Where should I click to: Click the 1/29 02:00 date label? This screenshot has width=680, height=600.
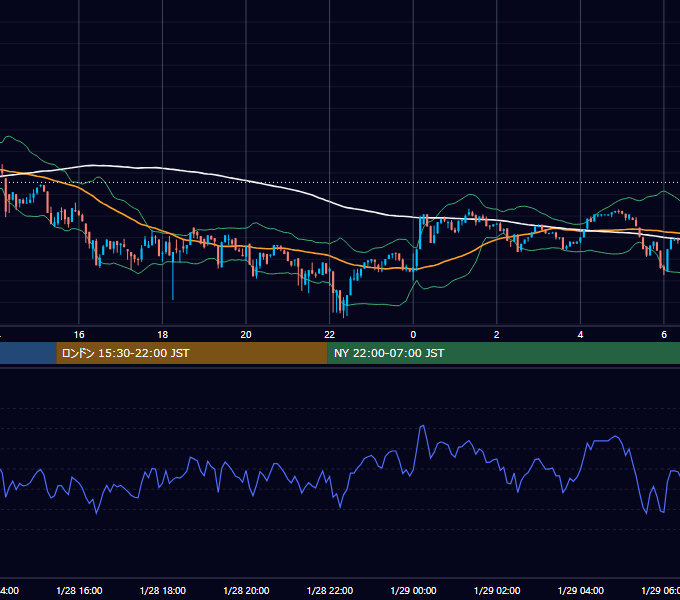pyautogui.click(x=497, y=590)
